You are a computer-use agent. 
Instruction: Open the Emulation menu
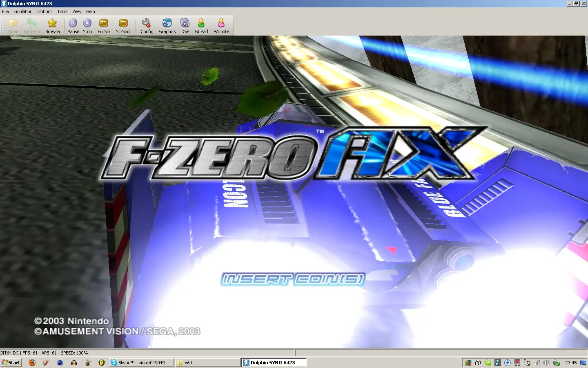click(23, 11)
